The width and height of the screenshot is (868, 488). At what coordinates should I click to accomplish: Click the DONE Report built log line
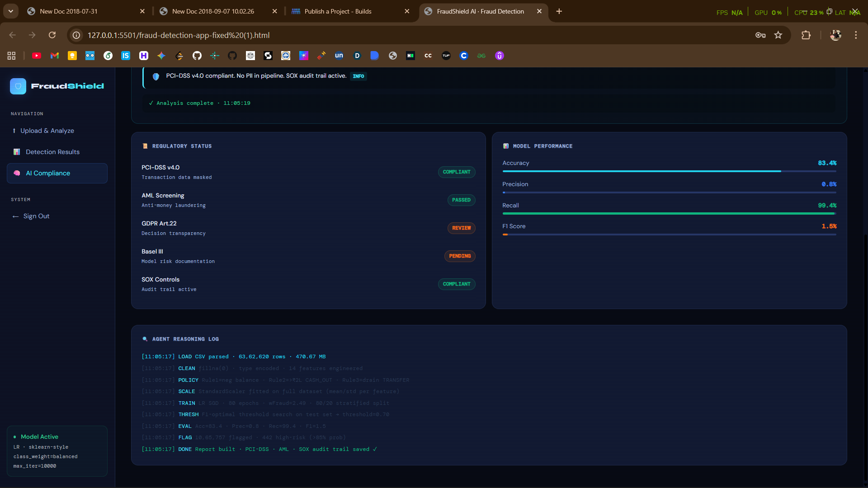click(259, 449)
